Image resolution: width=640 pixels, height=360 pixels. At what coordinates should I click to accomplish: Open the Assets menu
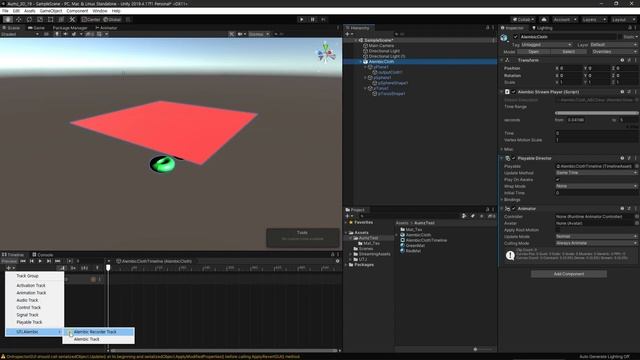tap(29, 11)
